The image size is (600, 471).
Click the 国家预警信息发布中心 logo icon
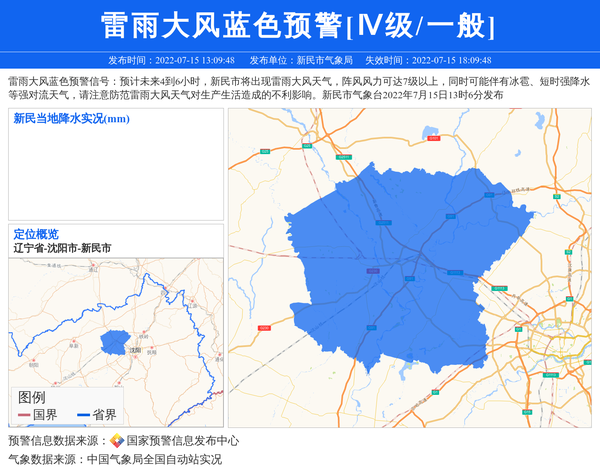117,441
